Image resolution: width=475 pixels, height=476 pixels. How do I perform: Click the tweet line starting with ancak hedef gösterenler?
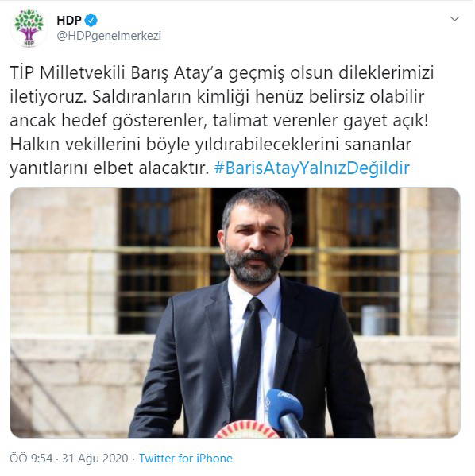[219, 121]
